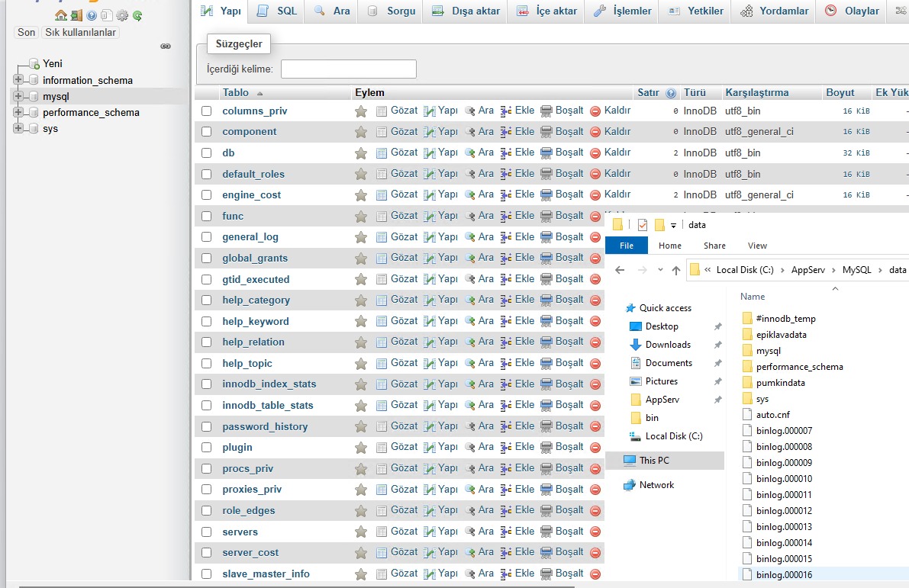909x588 pixels.
Task: Click Satır help question mark icon
Action: (671, 93)
